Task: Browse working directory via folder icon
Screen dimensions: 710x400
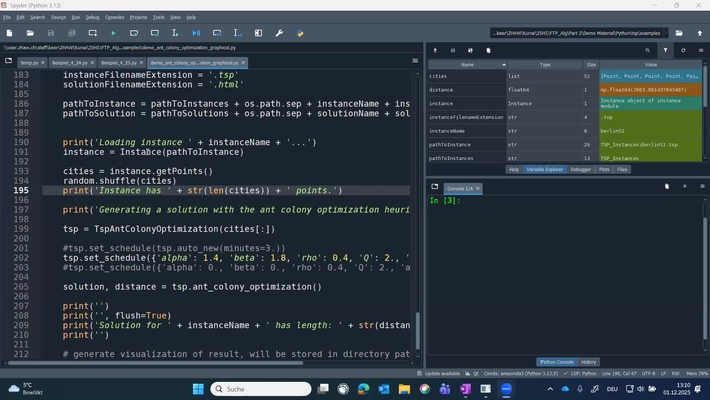Action: click(x=680, y=33)
